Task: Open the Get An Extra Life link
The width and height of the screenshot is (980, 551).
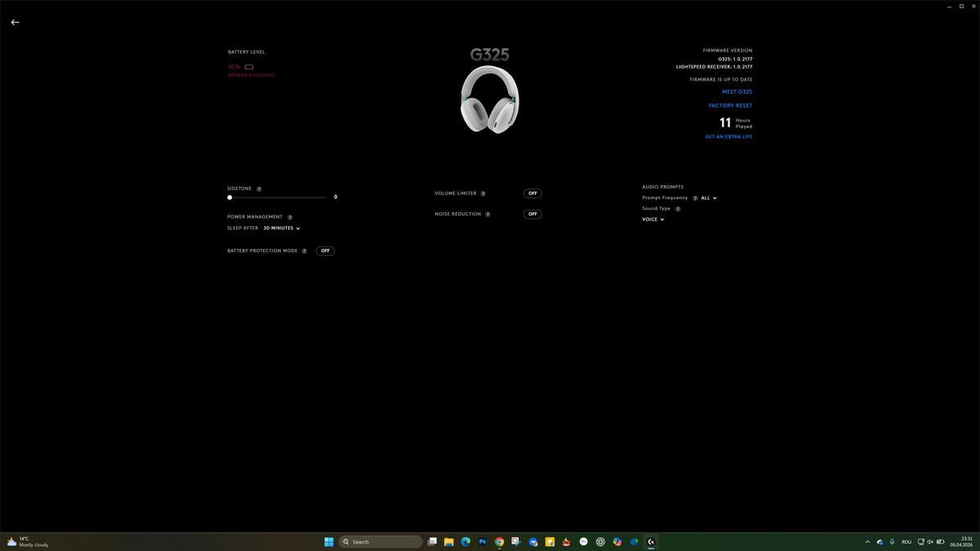Action: pos(728,137)
